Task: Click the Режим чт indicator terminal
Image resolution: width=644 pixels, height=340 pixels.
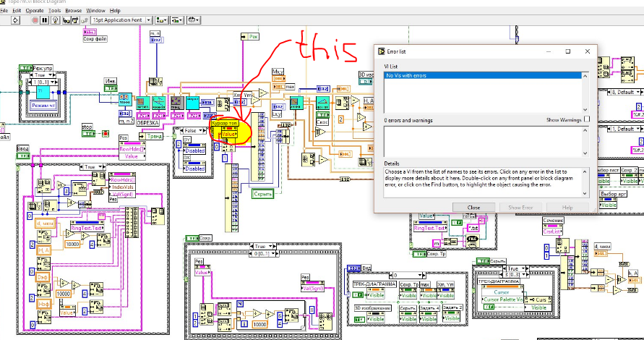Action: click(43, 105)
